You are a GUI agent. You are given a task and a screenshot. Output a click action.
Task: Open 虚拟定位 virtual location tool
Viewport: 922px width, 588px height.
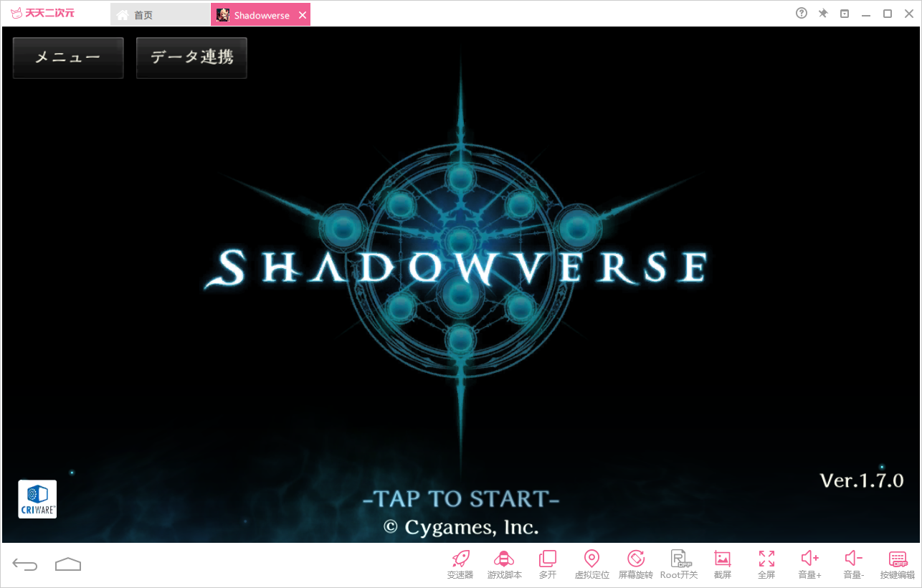(591, 564)
